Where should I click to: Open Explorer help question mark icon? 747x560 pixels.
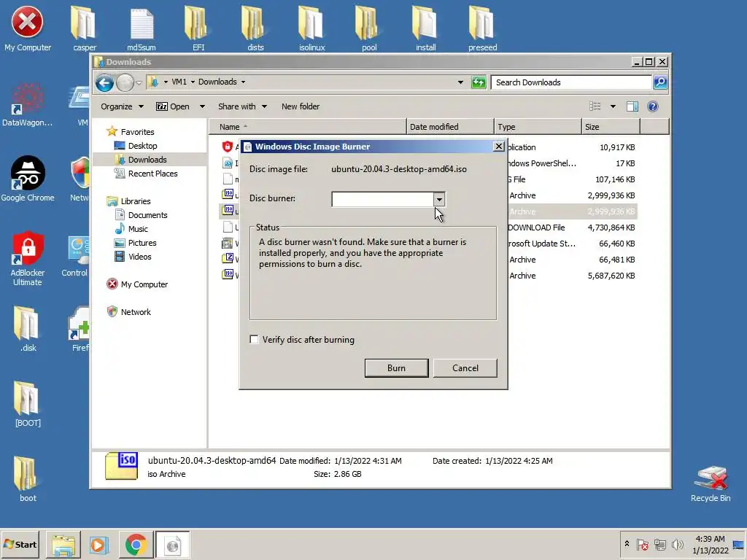click(653, 106)
